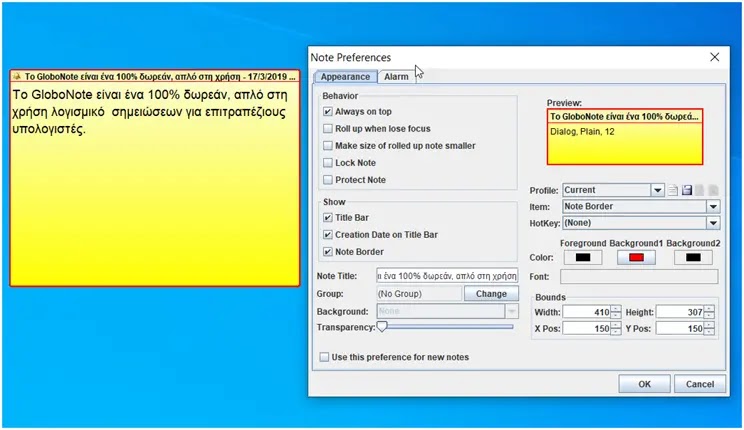The height and width of the screenshot is (430, 744).
Task: Check Make size of rolled up note smaller
Action: pos(327,146)
